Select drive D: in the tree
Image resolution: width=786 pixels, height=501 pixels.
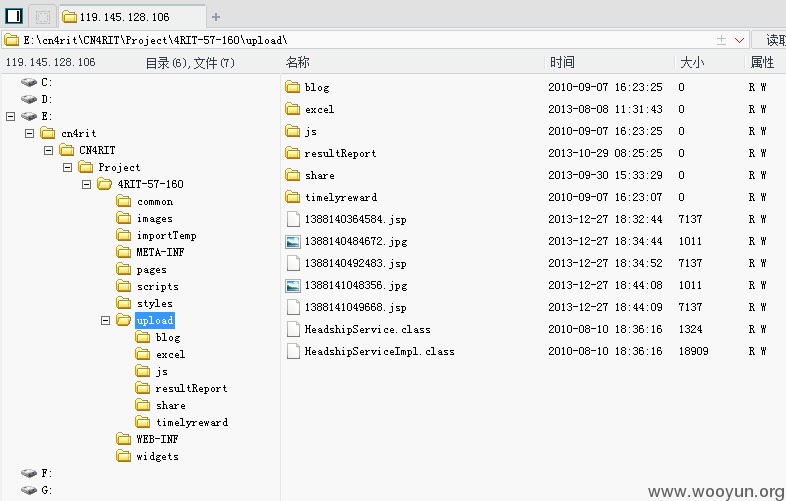pyautogui.click(x=47, y=99)
